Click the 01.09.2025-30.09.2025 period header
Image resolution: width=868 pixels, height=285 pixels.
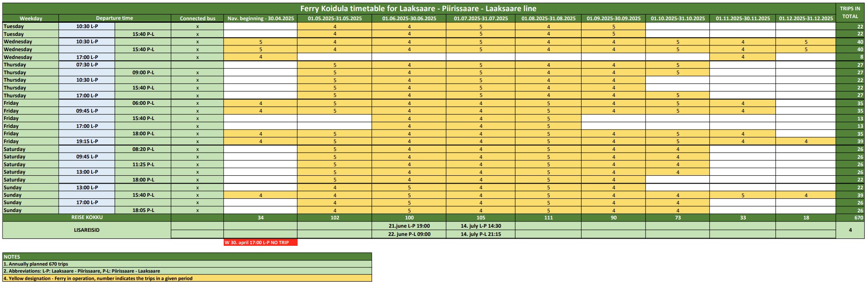[614, 18]
